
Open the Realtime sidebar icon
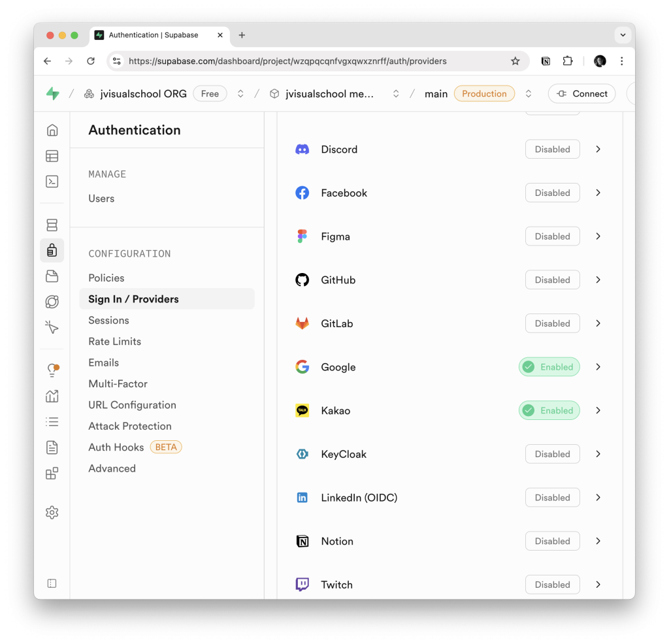[52, 327]
